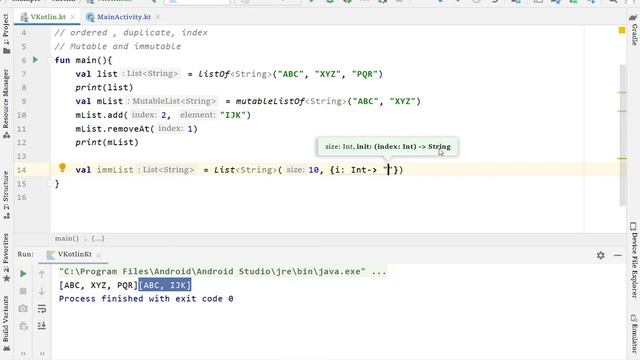Close the MainActivity.kt editor tab
640x360 pixels.
pos(158,17)
